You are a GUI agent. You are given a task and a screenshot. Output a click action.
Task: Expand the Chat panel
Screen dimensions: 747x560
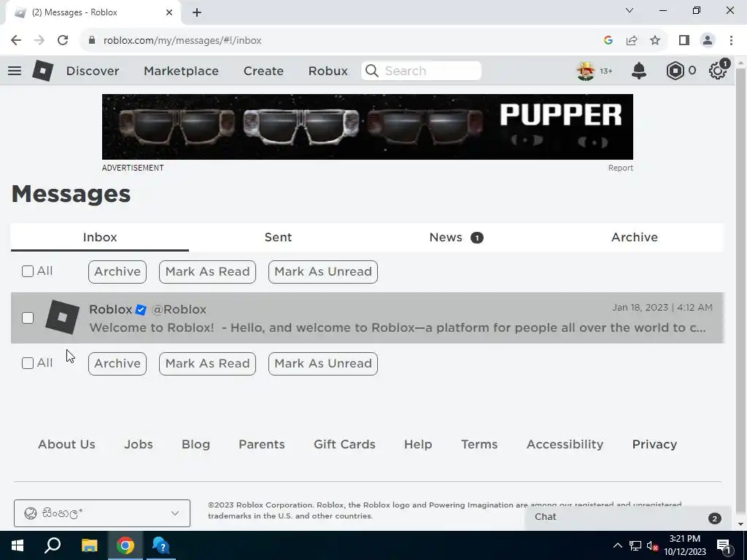point(627,518)
